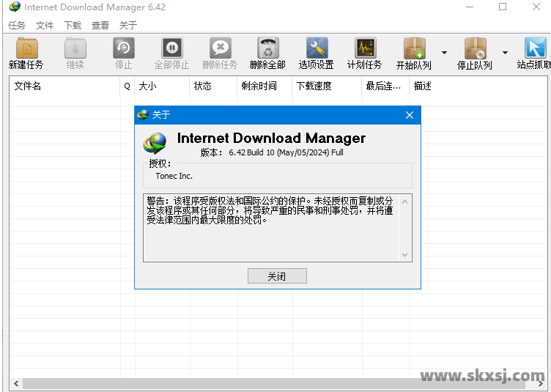Click the 继续 (Resume) toolbar icon

[75, 49]
